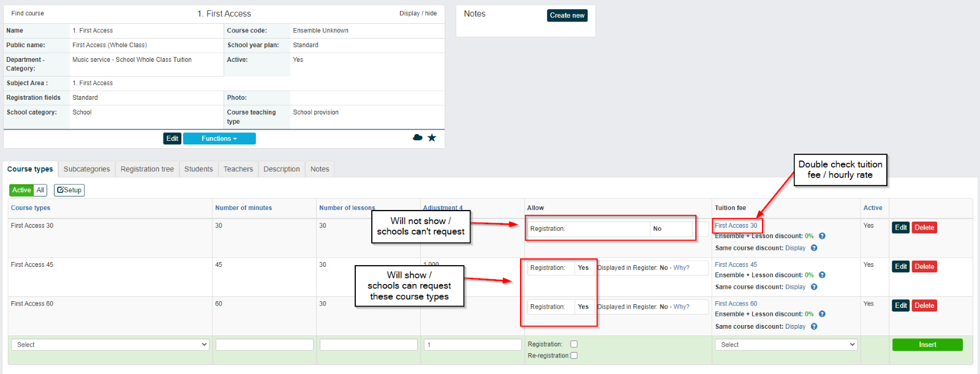The image size is (980, 374).
Task: Show All course types
Action: 40,190
